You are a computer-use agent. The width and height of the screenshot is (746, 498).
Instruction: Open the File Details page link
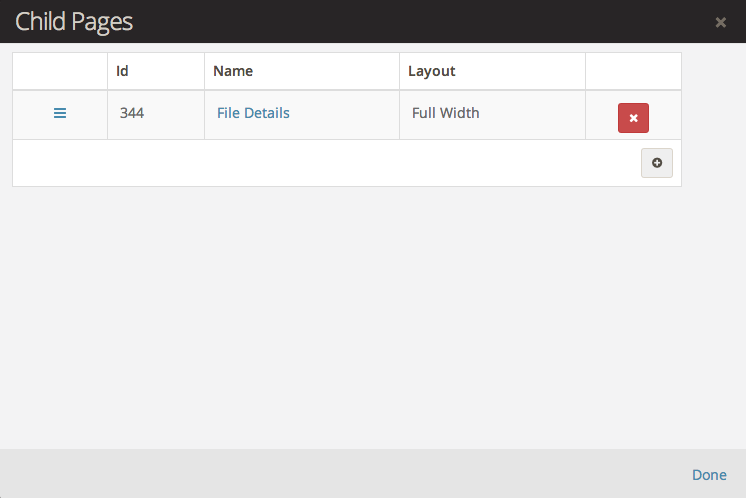[253, 113]
